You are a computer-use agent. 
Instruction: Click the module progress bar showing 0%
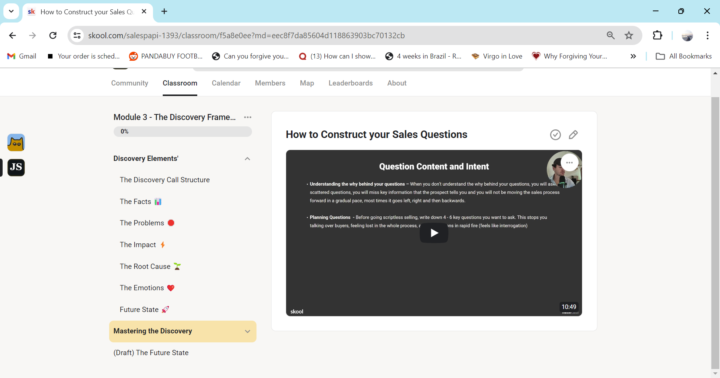click(182, 131)
